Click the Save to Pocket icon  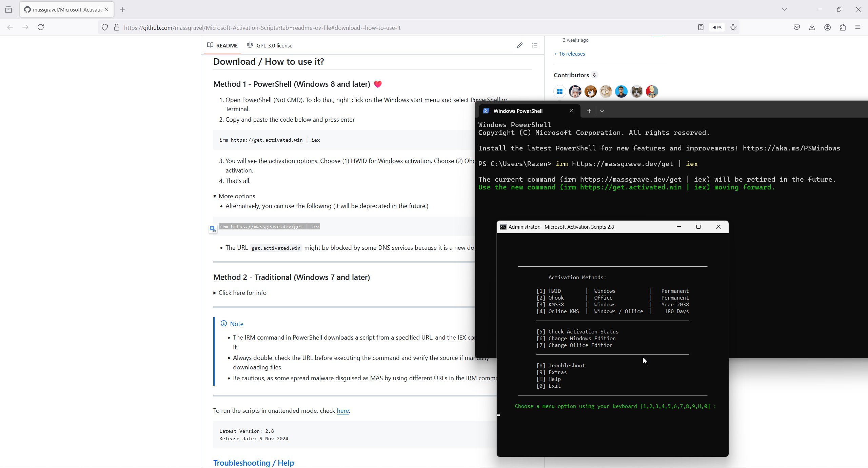click(x=796, y=27)
